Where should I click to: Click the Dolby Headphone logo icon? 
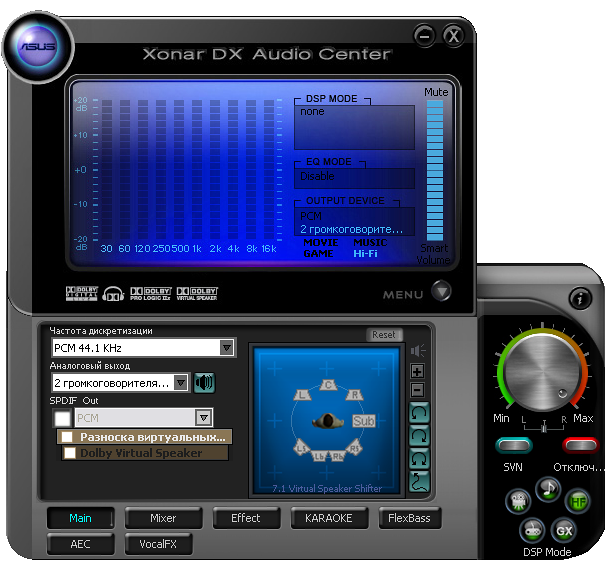pos(113,294)
